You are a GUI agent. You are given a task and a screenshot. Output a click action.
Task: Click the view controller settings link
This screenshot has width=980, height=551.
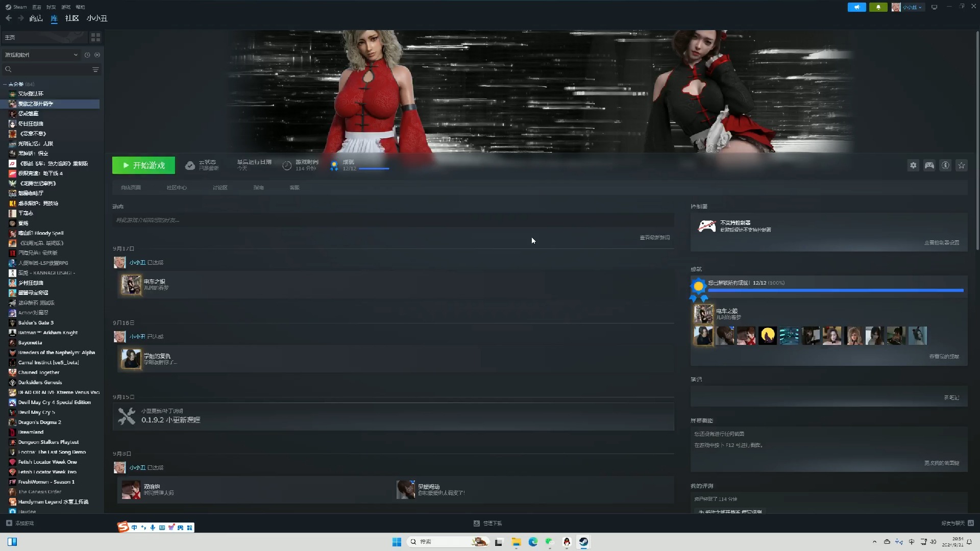click(942, 243)
